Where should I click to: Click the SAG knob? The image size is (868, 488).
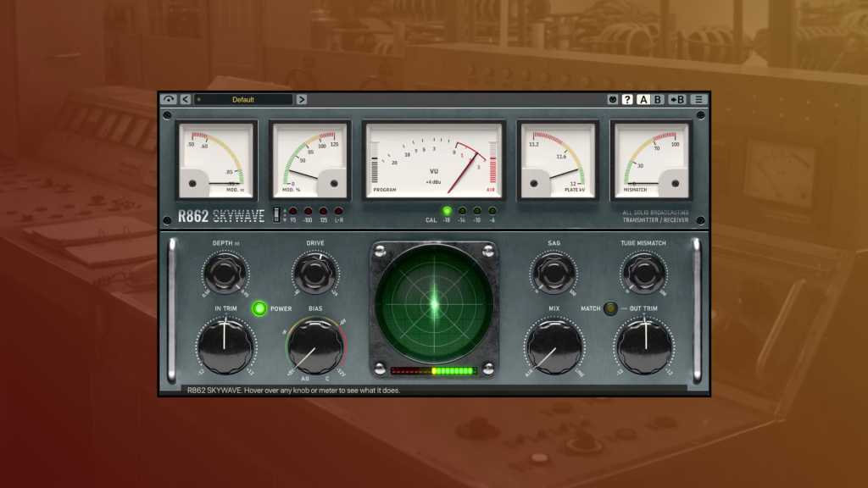554,273
